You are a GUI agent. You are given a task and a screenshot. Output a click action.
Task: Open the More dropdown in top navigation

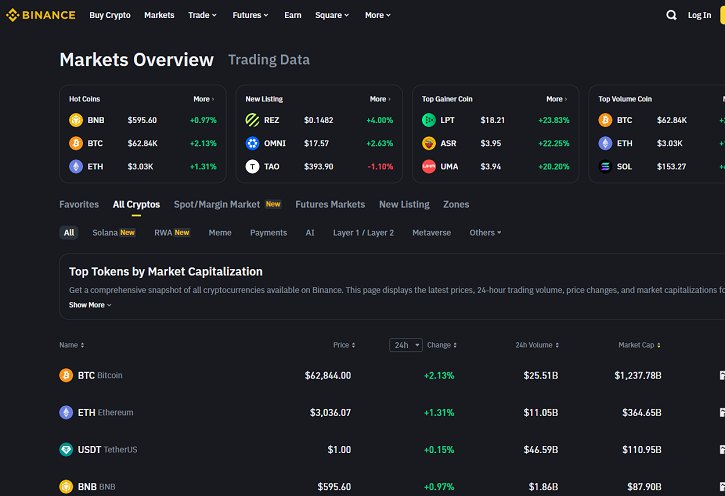(378, 15)
